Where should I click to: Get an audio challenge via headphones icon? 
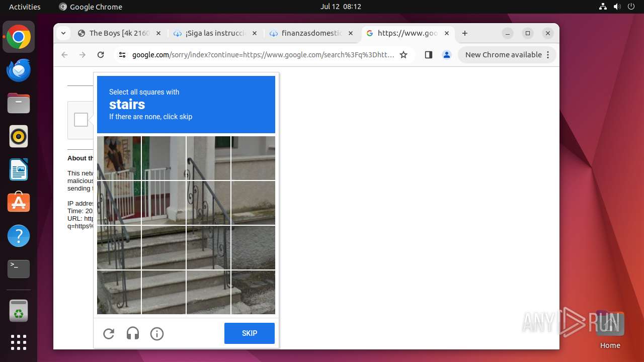pos(133,333)
